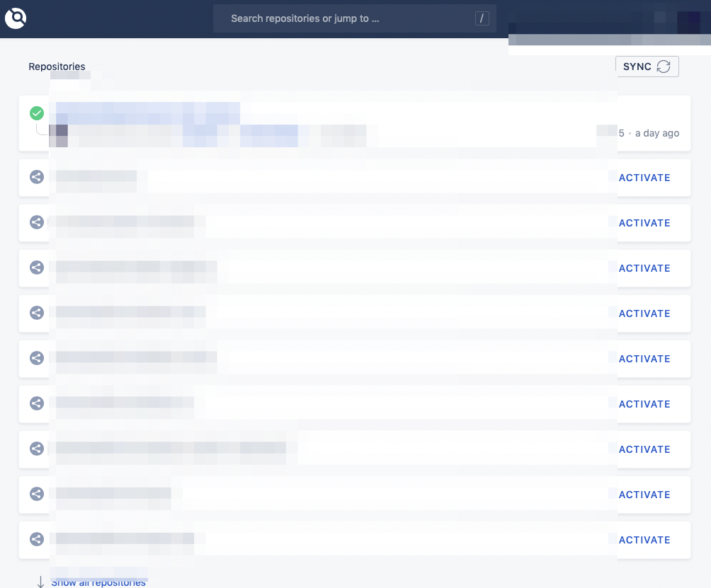Focus the Search repositories input field
Viewport: 711px width, 588px height.
click(x=354, y=18)
